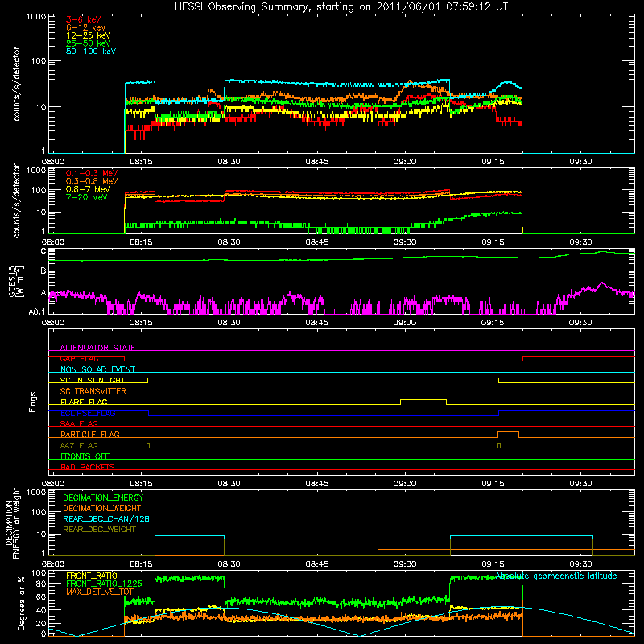The height and width of the screenshot is (644, 644).
Task: Click the '6-12 keV' legend label
Action: [x=86, y=27]
